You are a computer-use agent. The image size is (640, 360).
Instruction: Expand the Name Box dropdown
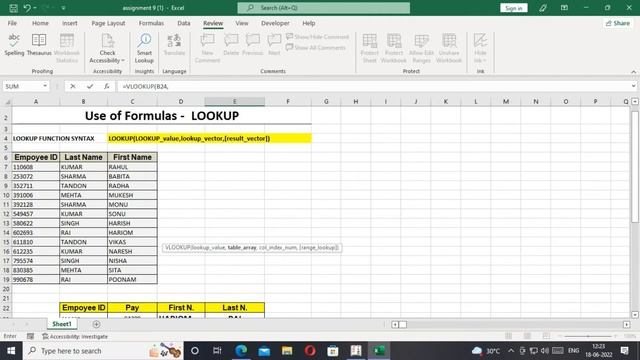tap(45, 86)
